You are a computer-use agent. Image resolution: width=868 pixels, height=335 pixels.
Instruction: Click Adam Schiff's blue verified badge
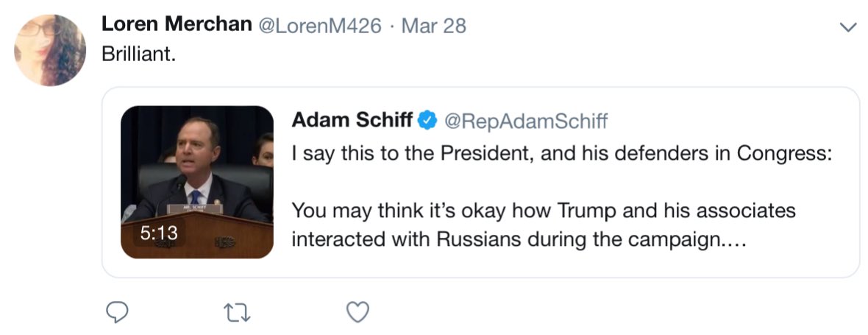(427, 120)
